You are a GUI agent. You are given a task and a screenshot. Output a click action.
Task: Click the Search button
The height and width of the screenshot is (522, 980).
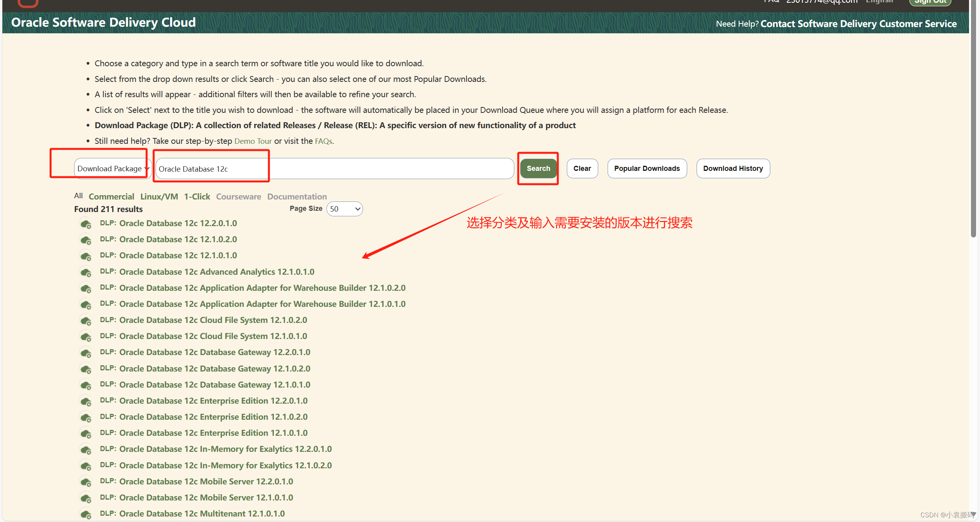[x=538, y=168]
